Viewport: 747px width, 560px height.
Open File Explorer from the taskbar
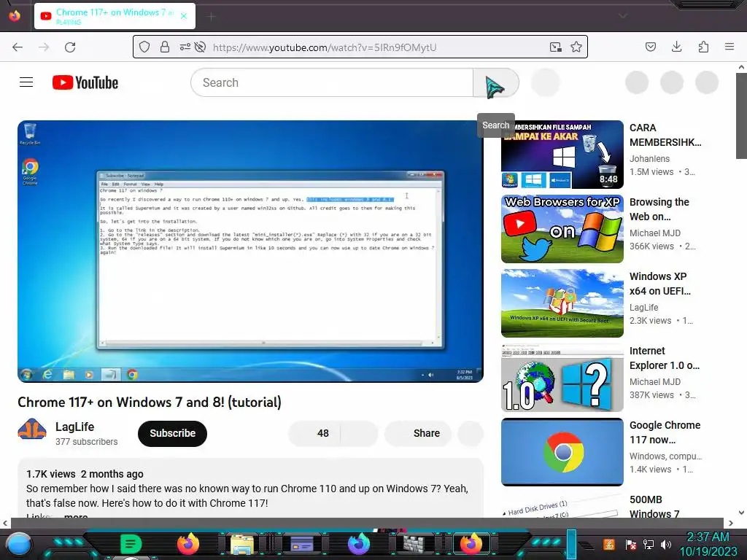point(242,544)
